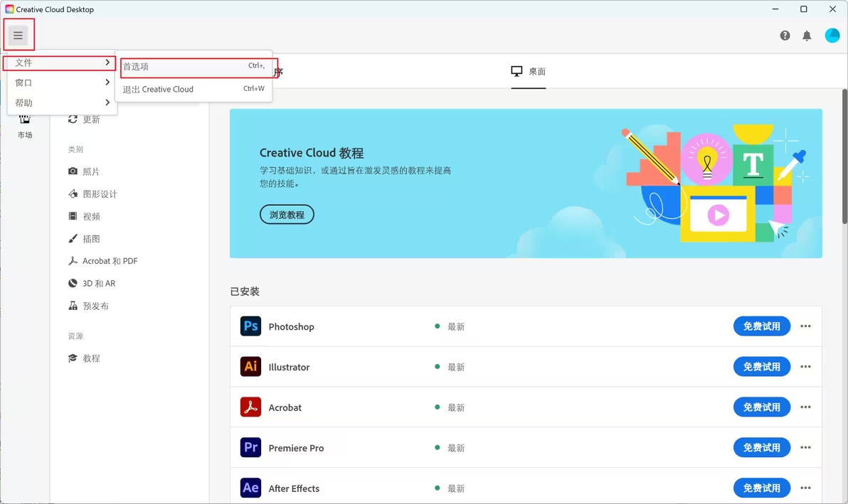Open the Photoshop more options menu
The height and width of the screenshot is (504, 848).
[x=805, y=326]
